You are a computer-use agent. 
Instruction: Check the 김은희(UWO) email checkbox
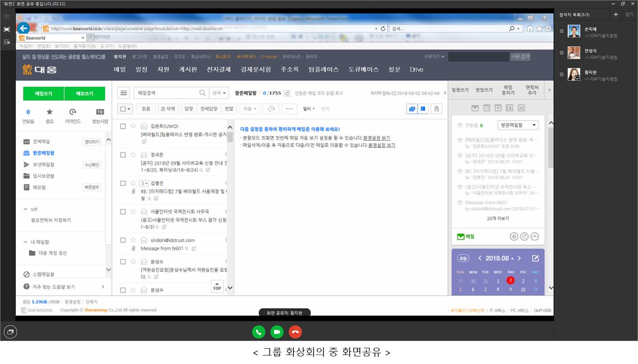click(123, 126)
